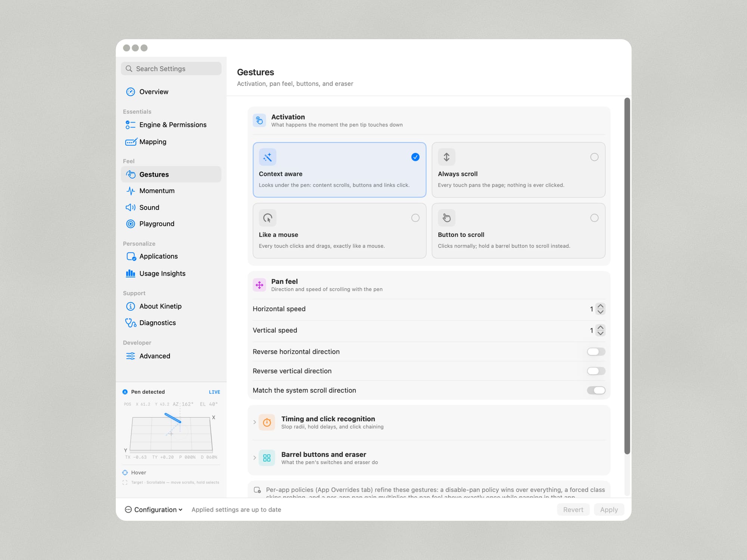Image resolution: width=747 pixels, height=560 pixels.
Task: Choose the Like a mouse radio option
Action: click(x=415, y=218)
